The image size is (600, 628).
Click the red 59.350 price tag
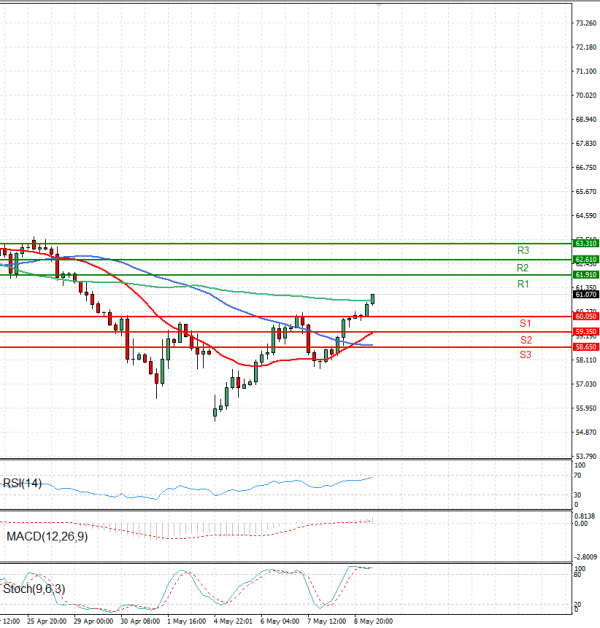[585, 331]
